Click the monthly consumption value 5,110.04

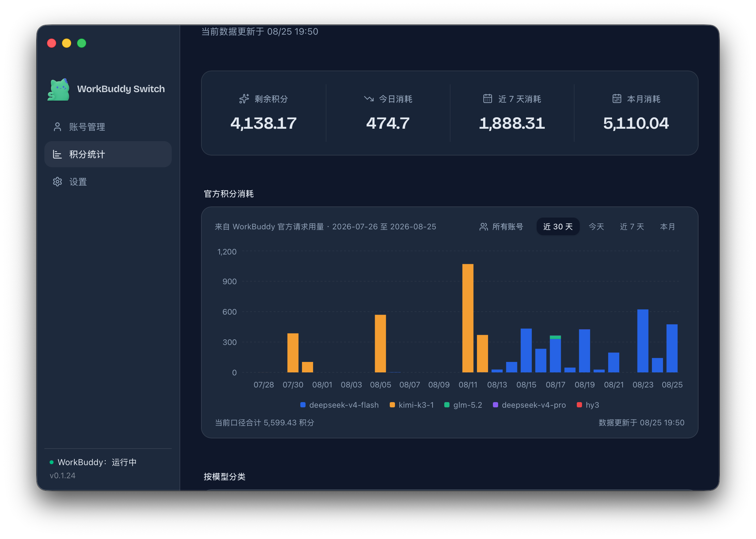[x=636, y=123]
